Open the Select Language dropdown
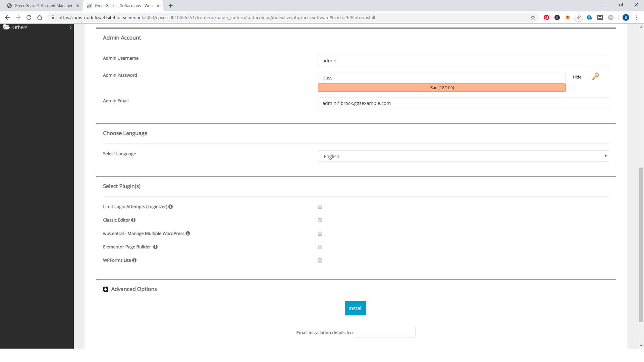 [x=463, y=156]
